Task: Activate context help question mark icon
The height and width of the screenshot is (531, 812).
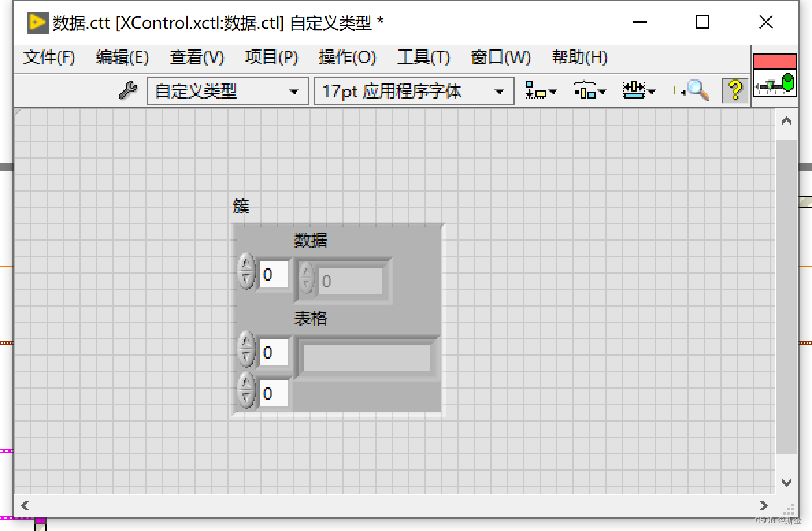Action: pos(735,90)
